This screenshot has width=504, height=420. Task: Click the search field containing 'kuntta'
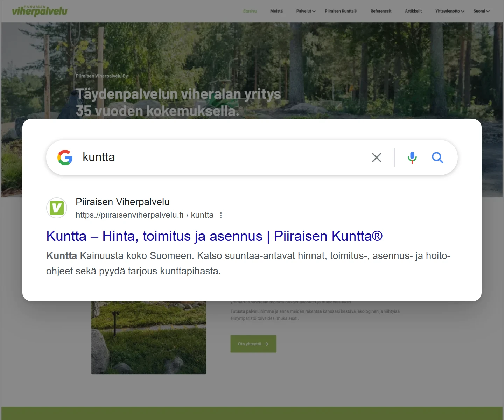pyautogui.click(x=252, y=157)
